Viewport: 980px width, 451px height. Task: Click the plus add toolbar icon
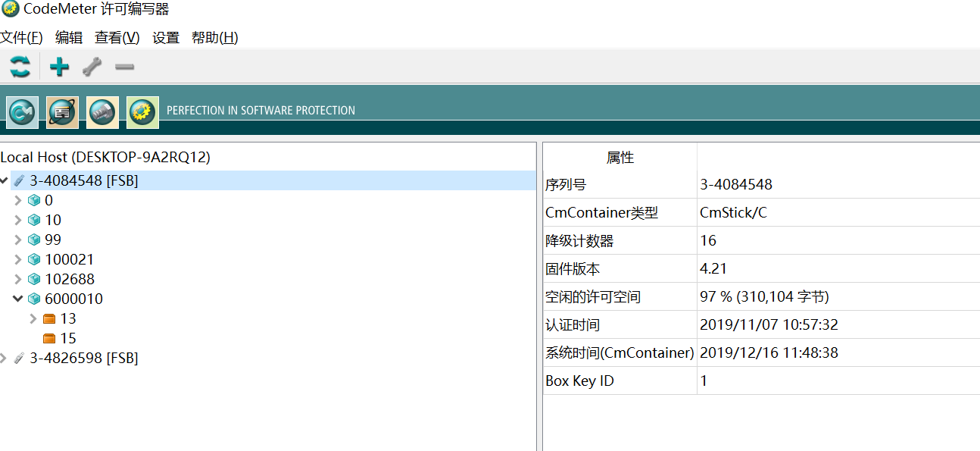[x=59, y=67]
